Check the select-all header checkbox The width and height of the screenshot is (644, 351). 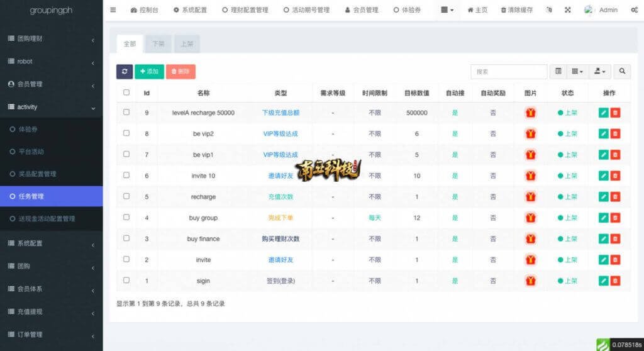click(126, 92)
